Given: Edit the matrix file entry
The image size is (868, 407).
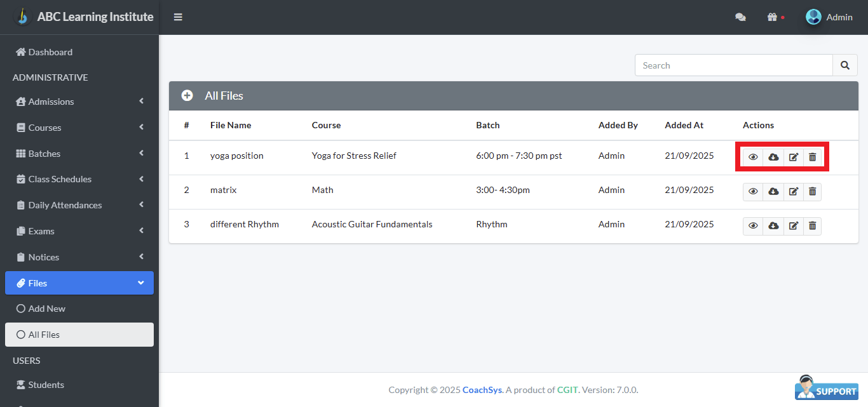Looking at the screenshot, I should [793, 191].
